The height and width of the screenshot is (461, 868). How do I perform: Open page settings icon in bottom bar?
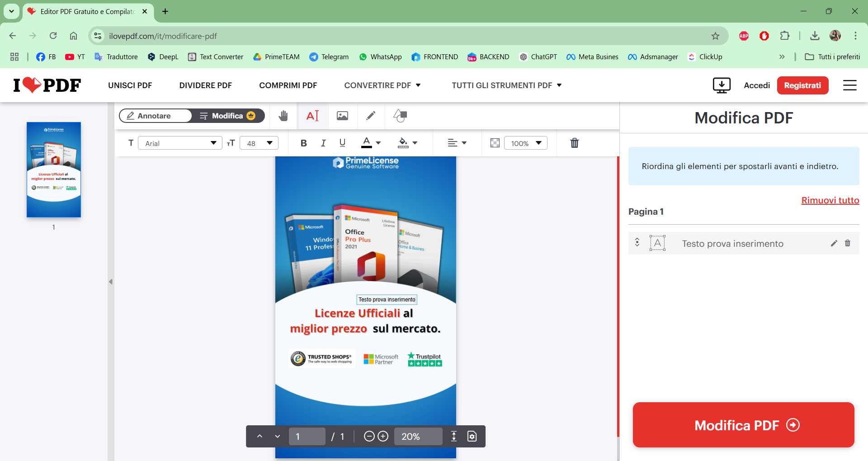[x=472, y=436]
